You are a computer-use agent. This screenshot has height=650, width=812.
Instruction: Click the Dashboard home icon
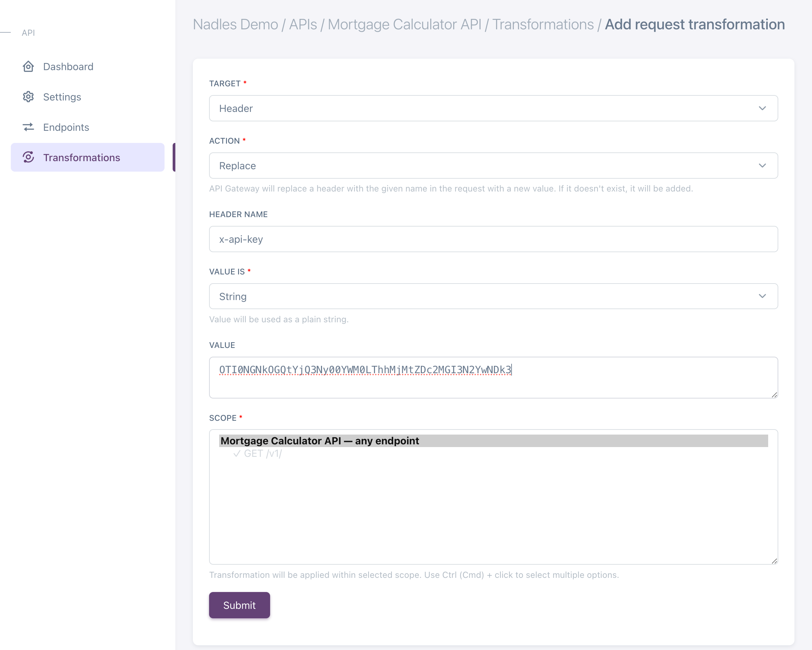pyautogui.click(x=28, y=67)
